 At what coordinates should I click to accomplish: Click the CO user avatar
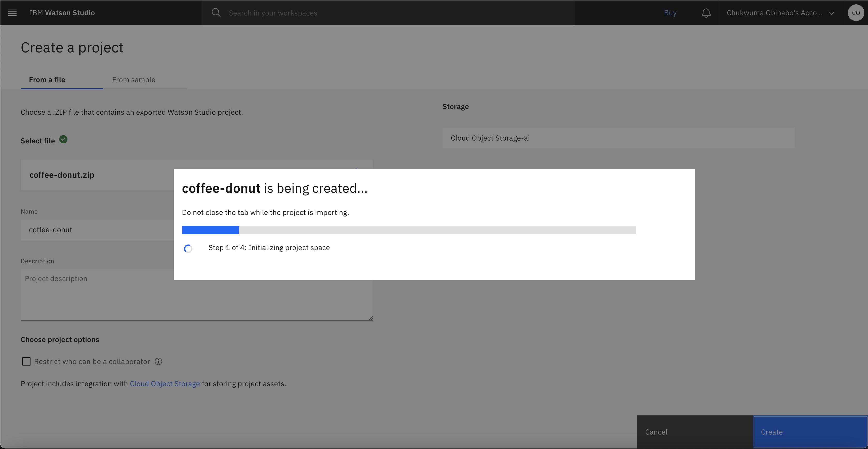coord(856,13)
